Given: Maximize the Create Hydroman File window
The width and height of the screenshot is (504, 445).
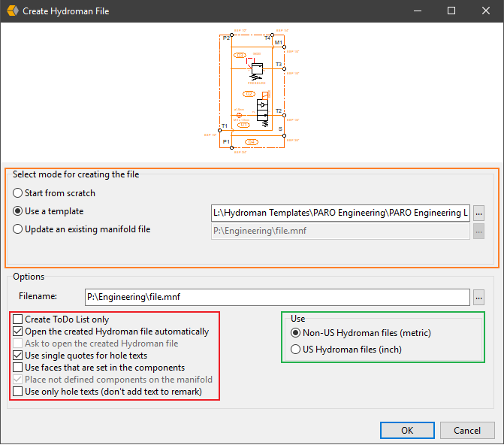Looking at the screenshot, I should (451, 11).
